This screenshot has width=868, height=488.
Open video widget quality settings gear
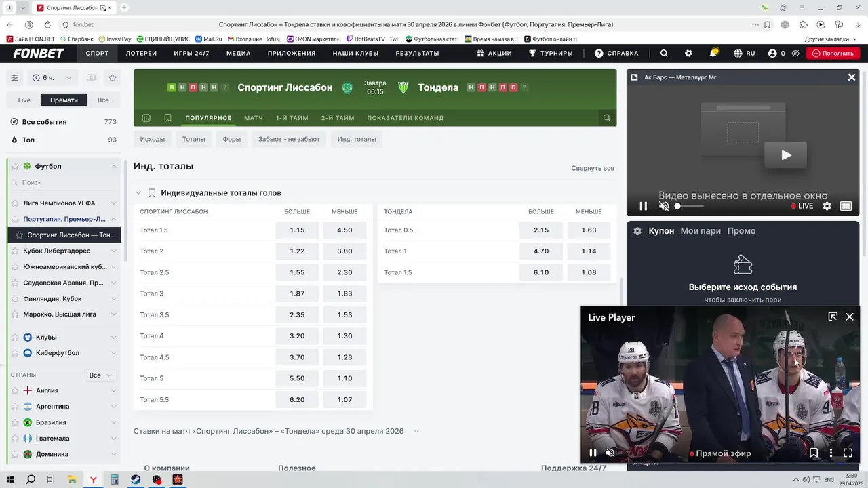coord(827,206)
